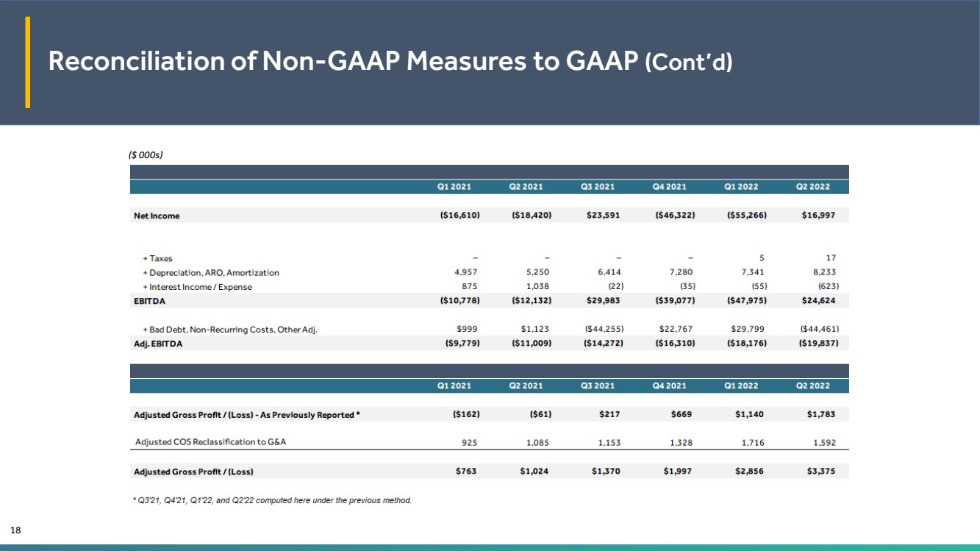
Task: Select the EBITDA row label
Action: coord(149,301)
